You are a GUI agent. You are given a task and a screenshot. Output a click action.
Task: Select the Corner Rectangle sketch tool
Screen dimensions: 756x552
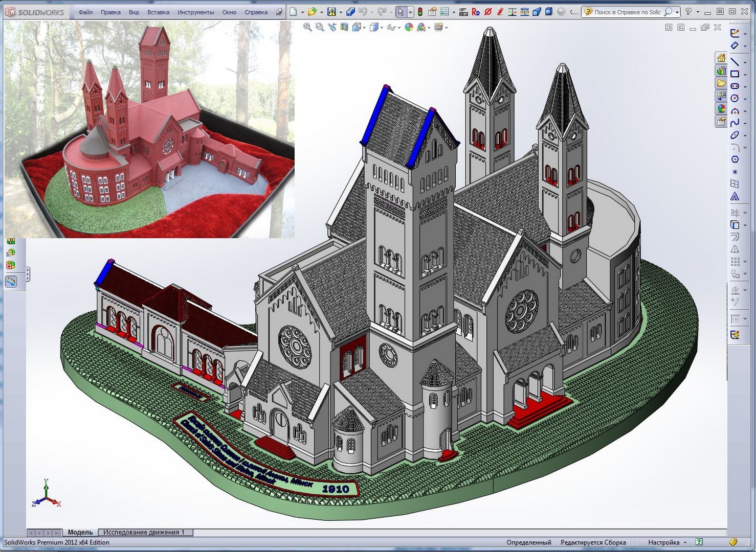(735, 74)
